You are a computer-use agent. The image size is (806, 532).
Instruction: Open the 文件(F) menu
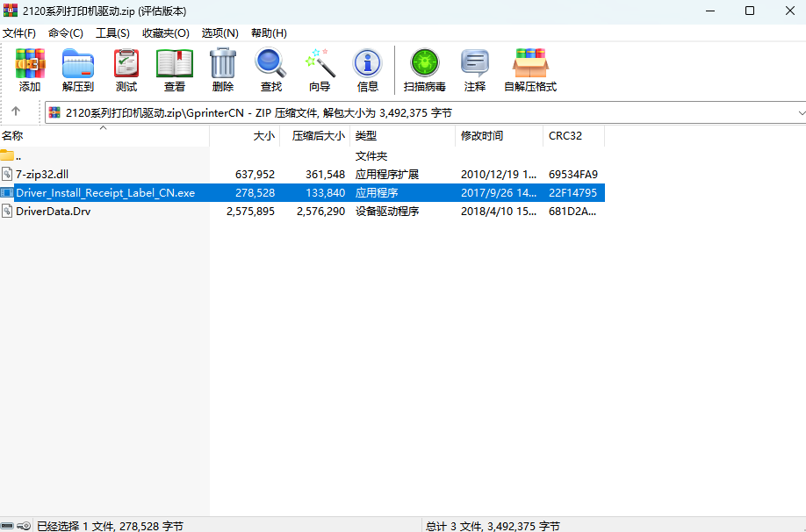[19, 32]
